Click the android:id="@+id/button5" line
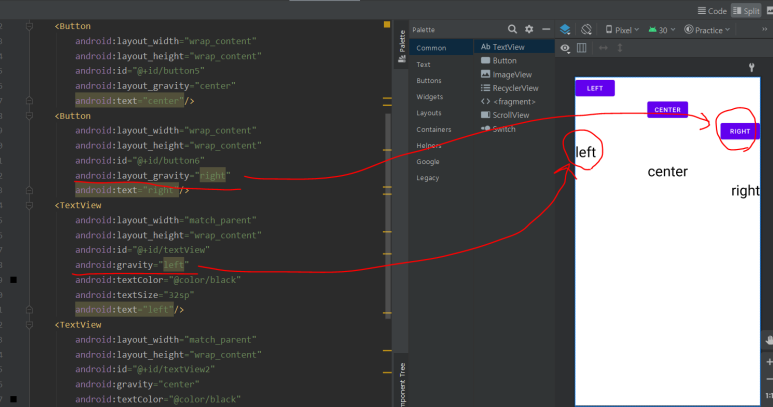This screenshot has width=773, height=407. (140, 70)
